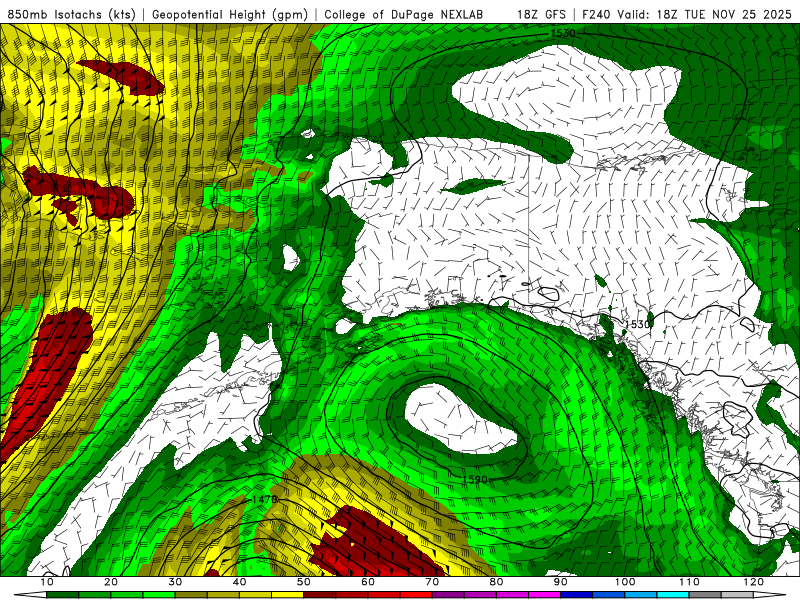Screen dimensions: 800x600
Task: Click the '110' value on the legend scale
Action: [x=689, y=582]
